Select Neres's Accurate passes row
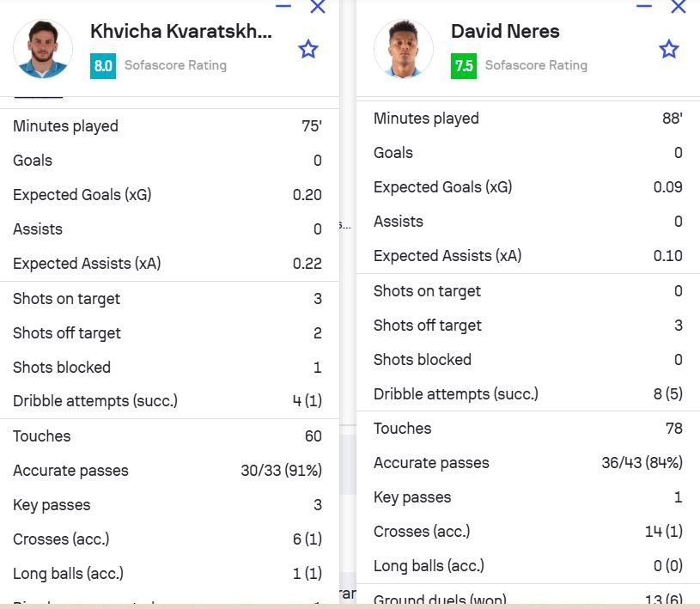700x609 pixels. 527,463
